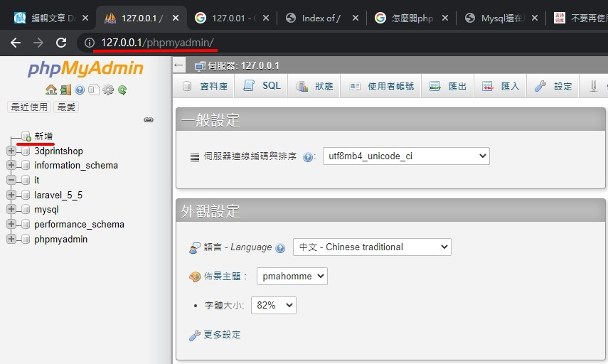Open the language dropdown Chinese traditional

point(372,247)
